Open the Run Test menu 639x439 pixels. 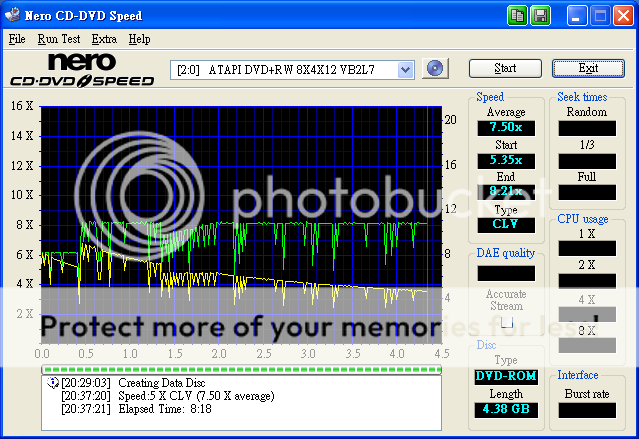point(59,39)
